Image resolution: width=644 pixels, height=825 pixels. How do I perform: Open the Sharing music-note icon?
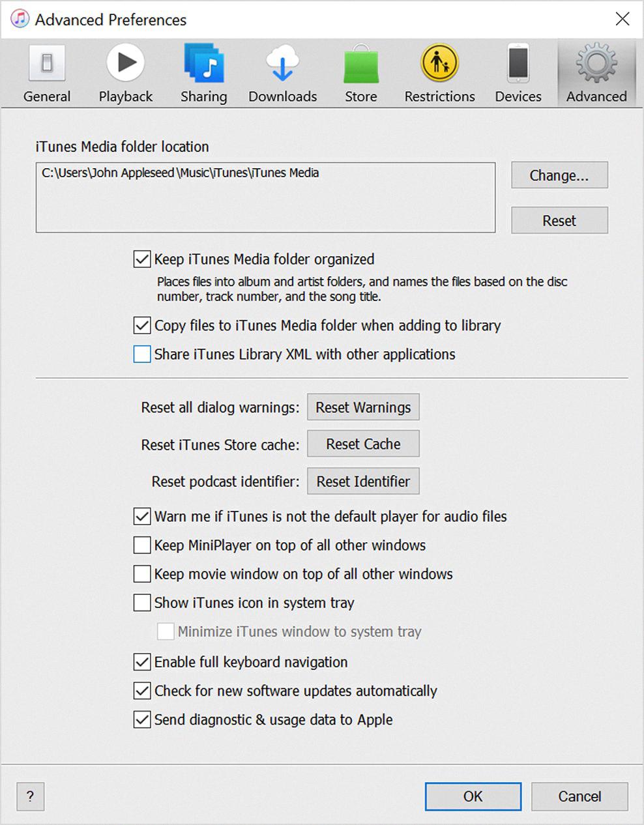point(204,63)
